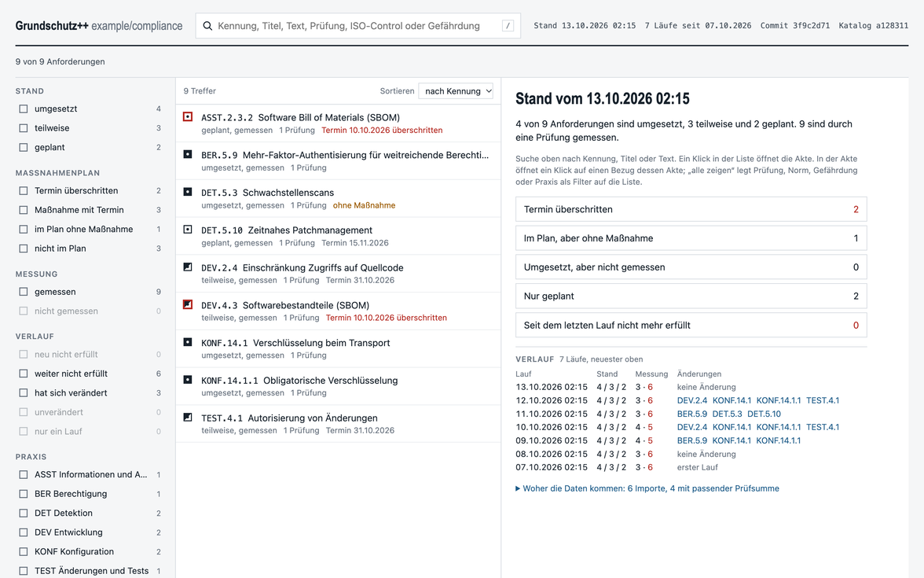Click status icon of DET.5.3 row
This screenshot has width=924, height=578.
pyautogui.click(x=187, y=192)
